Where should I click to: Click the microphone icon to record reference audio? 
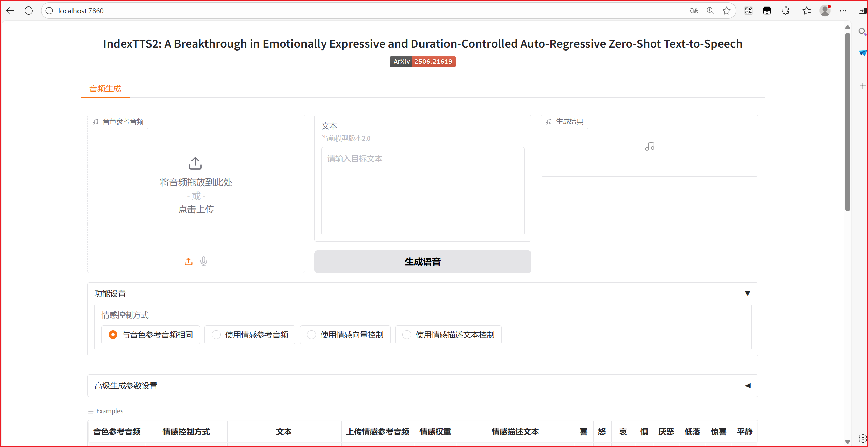tap(204, 261)
